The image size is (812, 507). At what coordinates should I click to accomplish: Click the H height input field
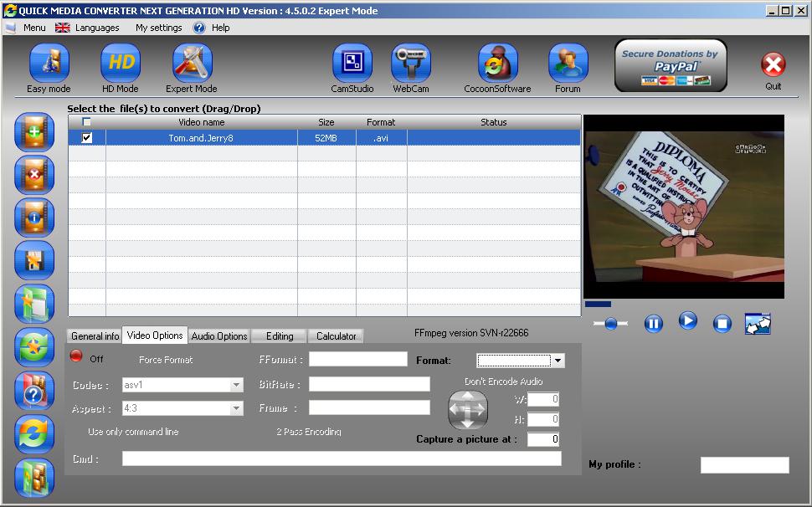(543, 419)
